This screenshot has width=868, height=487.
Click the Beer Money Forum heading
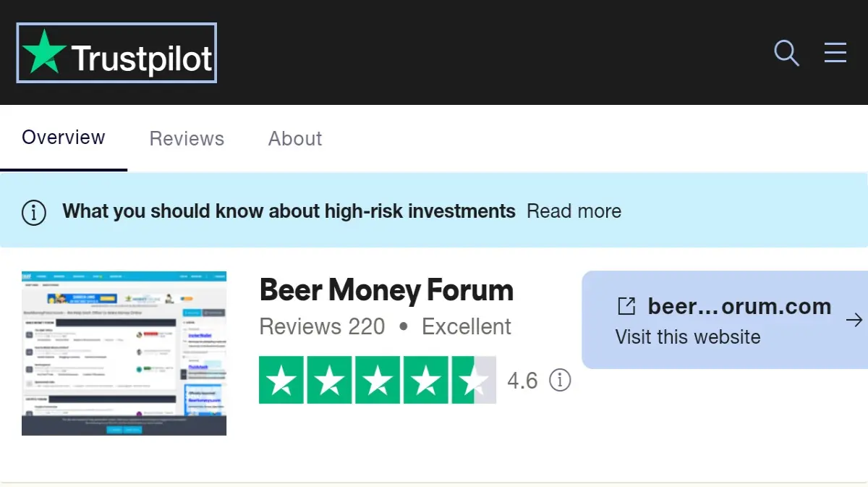point(386,290)
